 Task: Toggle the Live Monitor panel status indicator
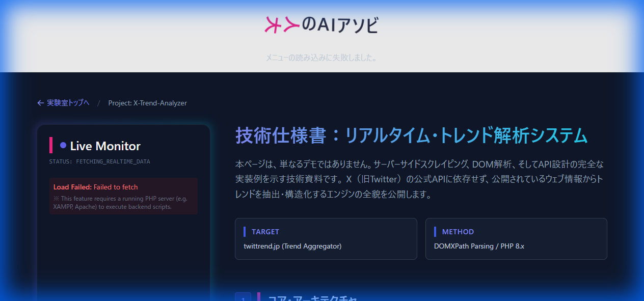62,146
